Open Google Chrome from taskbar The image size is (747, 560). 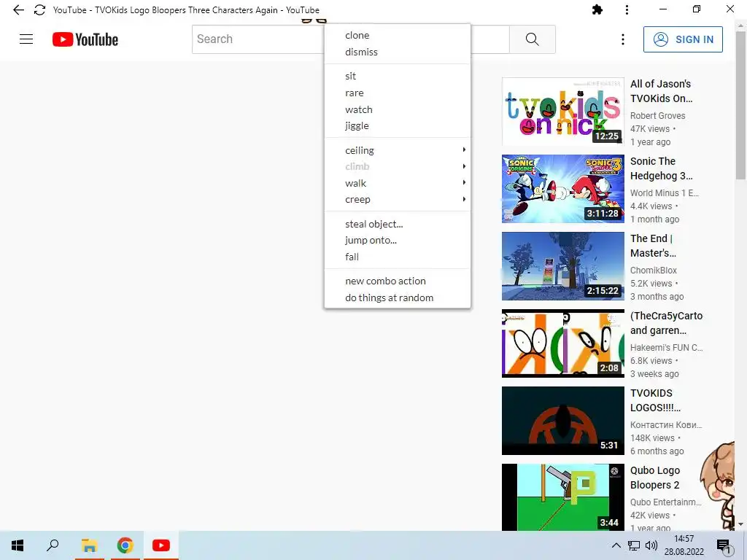125,545
